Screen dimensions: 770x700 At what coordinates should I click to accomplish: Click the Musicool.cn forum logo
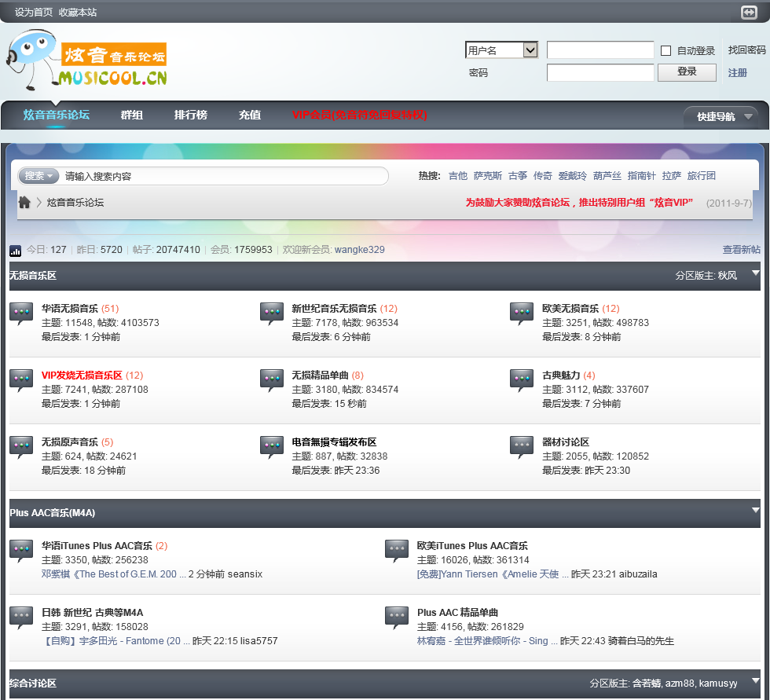pyautogui.click(x=87, y=60)
